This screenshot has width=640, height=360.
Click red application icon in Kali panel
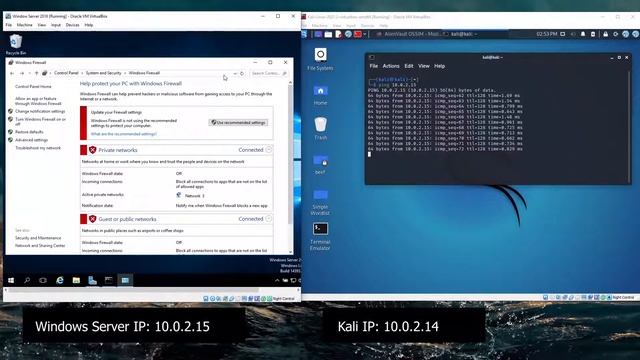358,34
